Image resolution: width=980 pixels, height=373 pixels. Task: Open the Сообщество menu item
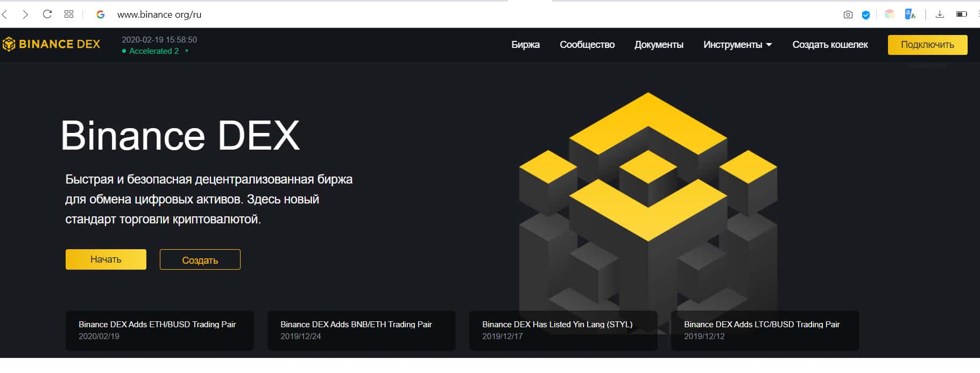click(x=587, y=45)
